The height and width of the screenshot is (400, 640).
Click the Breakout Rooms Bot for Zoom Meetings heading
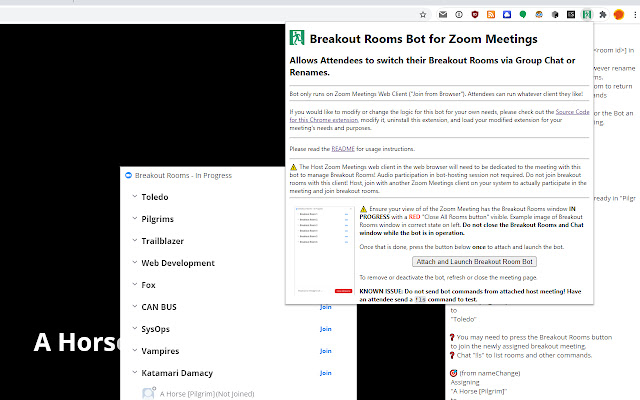[423, 39]
